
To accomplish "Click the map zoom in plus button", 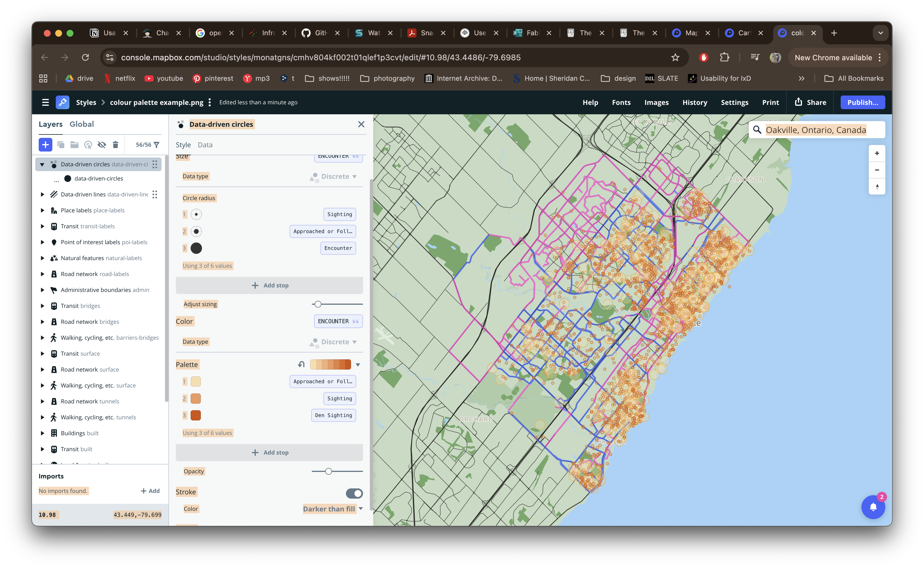I will [877, 153].
